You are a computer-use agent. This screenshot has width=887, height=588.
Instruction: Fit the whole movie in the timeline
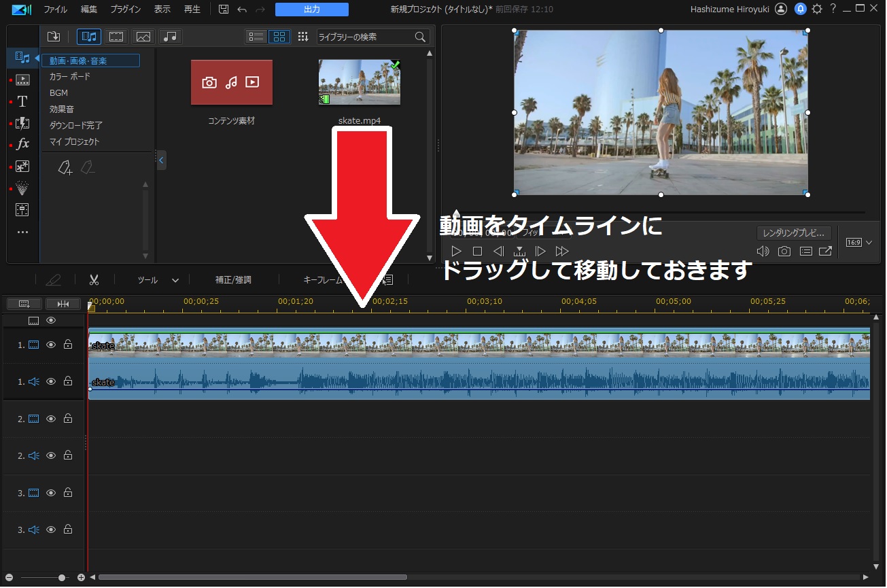(x=63, y=303)
